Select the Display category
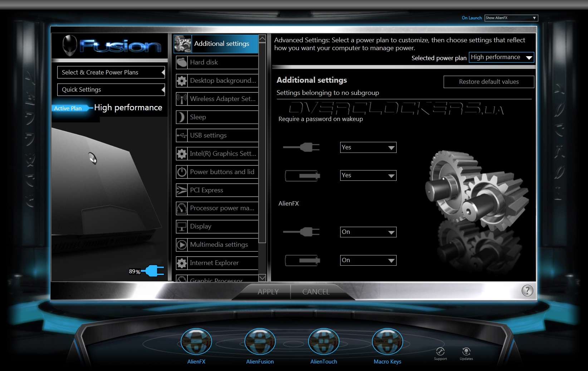Image resolution: width=588 pixels, height=371 pixels. [x=217, y=226]
